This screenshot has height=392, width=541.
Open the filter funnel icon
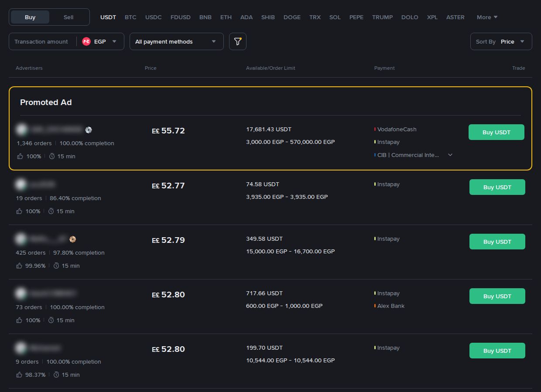click(x=238, y=41)
